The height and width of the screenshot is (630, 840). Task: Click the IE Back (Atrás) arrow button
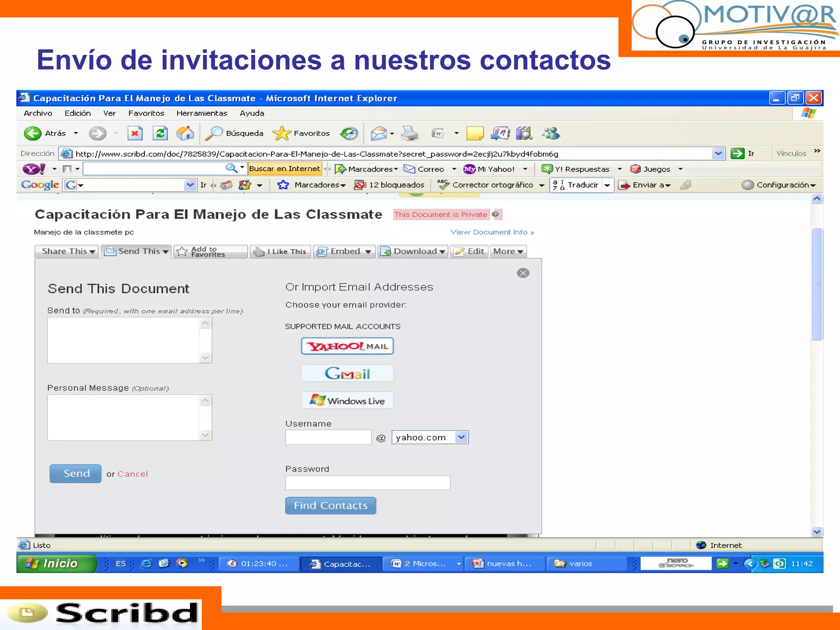click(33, 133)
